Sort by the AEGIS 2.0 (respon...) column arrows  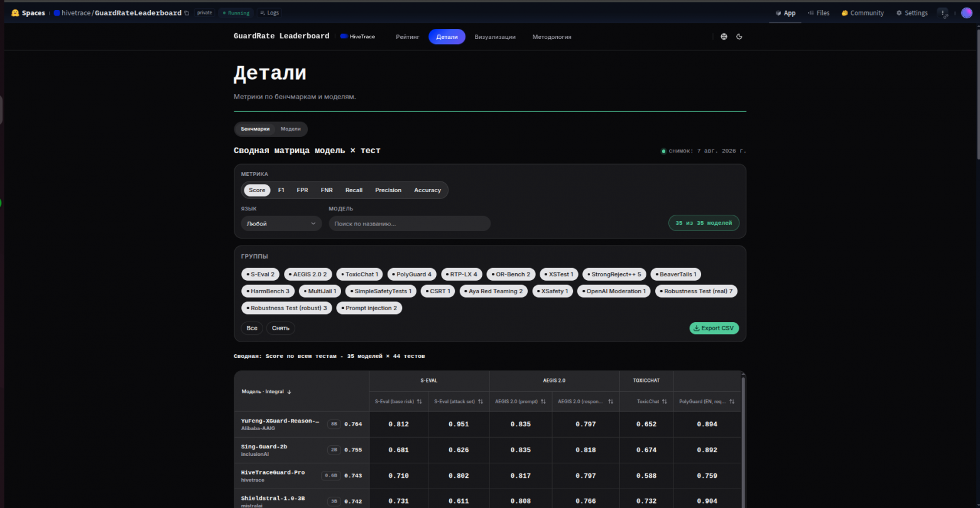pyautogui.click(x=610, y=401)
